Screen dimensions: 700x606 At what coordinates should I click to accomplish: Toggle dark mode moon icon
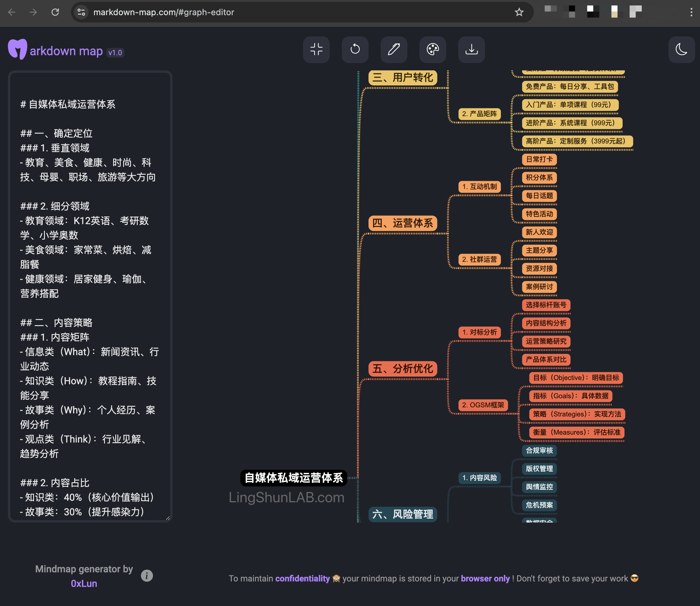coord(681,50)
